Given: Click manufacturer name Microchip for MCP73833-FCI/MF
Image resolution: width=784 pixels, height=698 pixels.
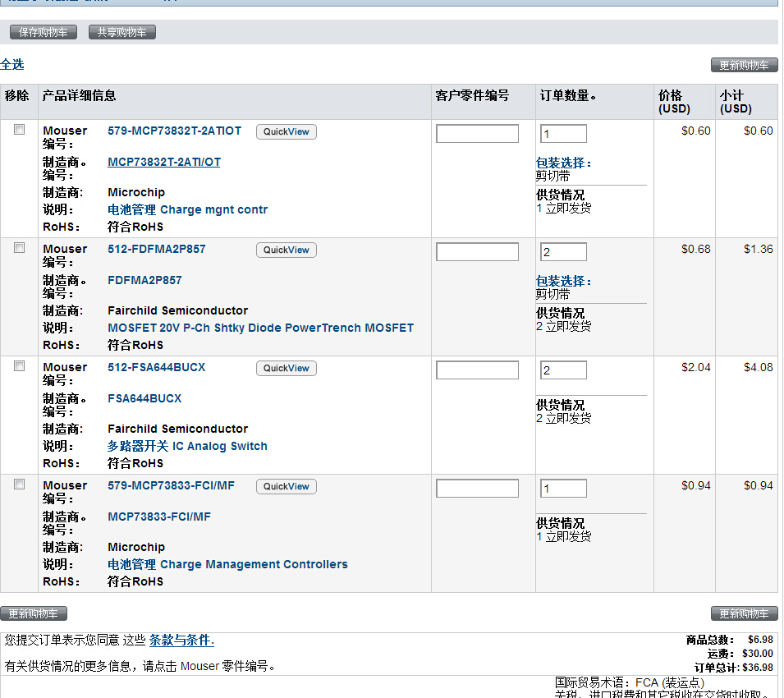Looking at the screenshot, I should point(136,547).
